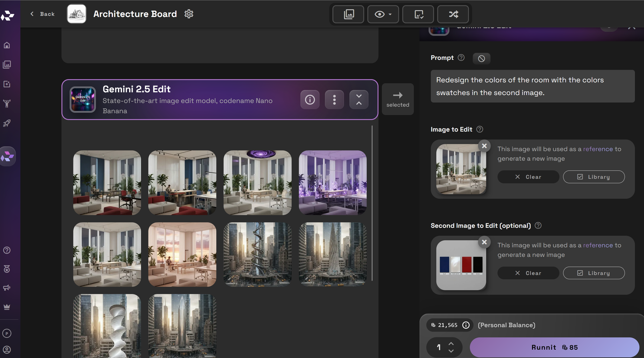Open the eye visibility dropdown
The height and width of the screenshot is (358, 644).
[383, 14]
